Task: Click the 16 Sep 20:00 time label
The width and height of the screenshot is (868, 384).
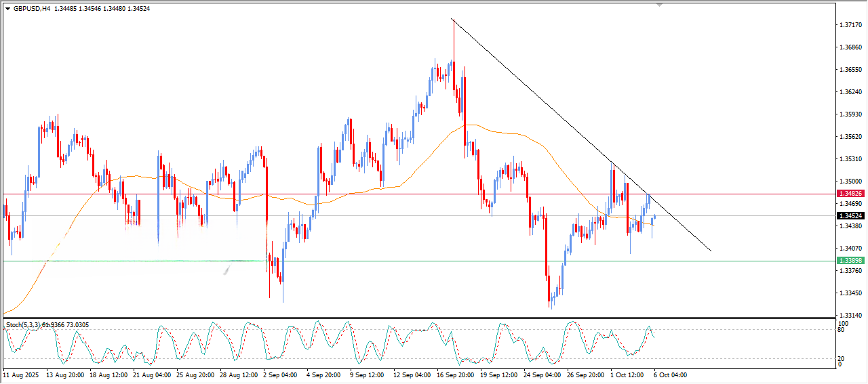Action: tap(455, 375)
